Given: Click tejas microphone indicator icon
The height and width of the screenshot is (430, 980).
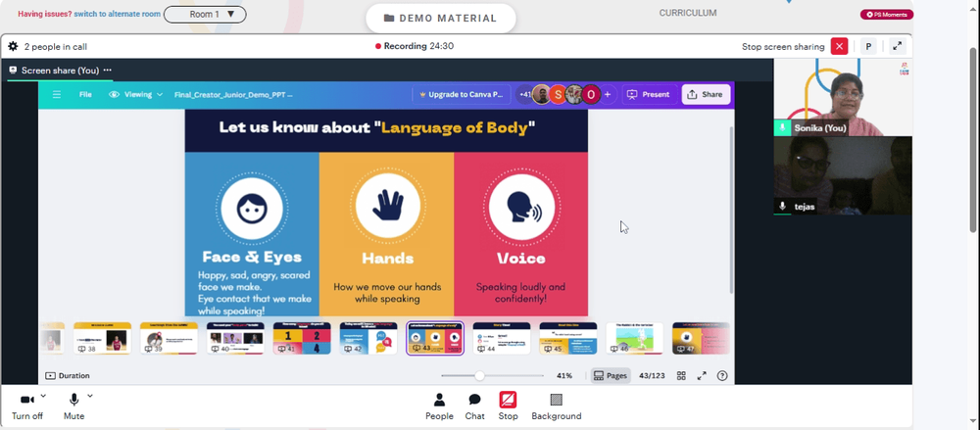Looking at the screenshot, I should point(782,207).
